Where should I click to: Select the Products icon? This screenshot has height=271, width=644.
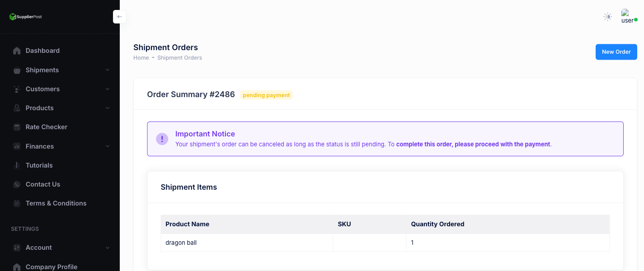click(16, 108)
